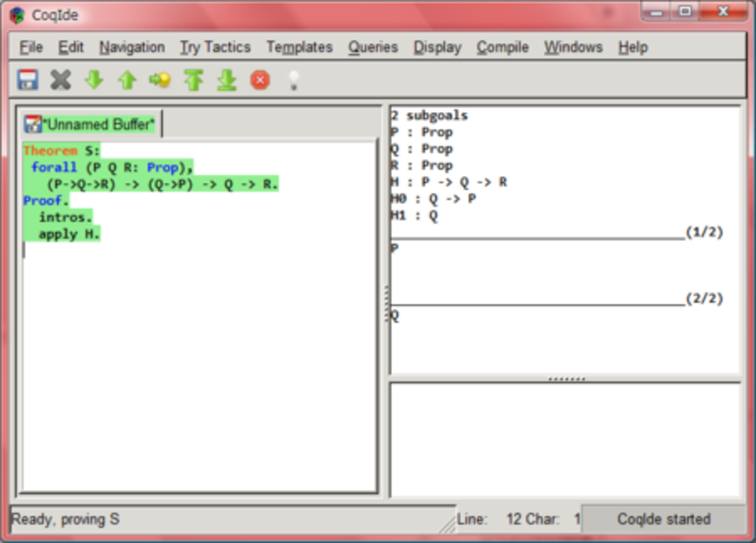Go to start with the top arrow icon

[x=194, y=80]
